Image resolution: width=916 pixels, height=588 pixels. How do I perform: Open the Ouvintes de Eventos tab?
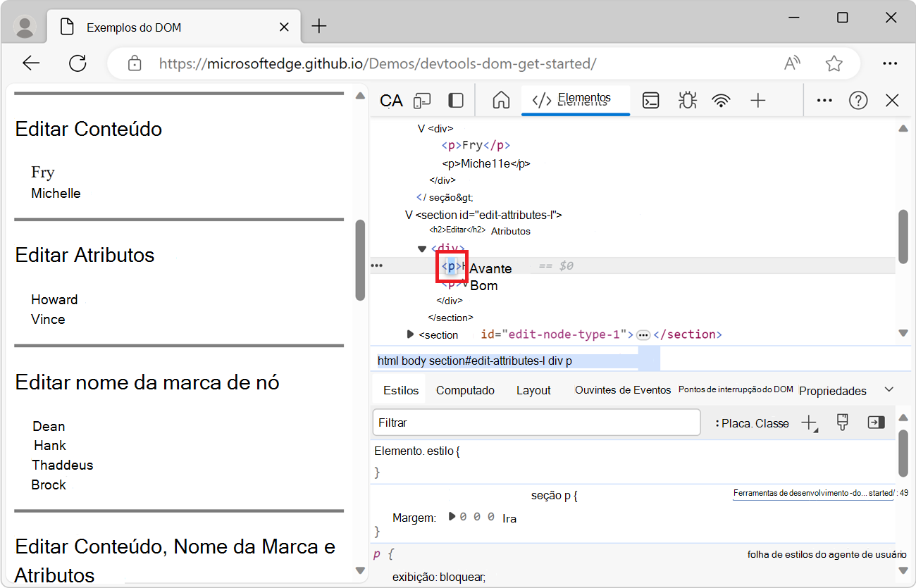pyautogui.click(x=623, y=390)
